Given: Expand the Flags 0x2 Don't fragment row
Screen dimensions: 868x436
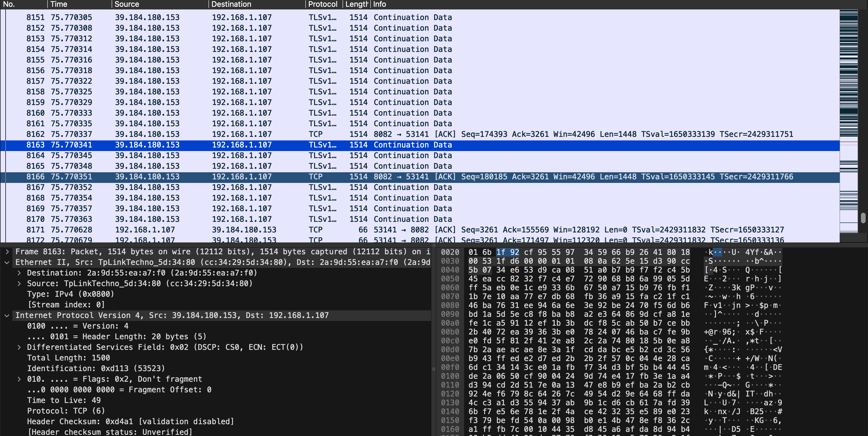Looking at the screenshot, I should click(19, 379).
